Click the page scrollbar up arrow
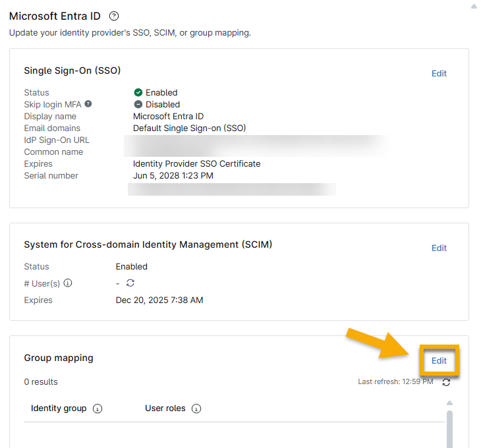 pyautogui.click(x=473, y=7)
